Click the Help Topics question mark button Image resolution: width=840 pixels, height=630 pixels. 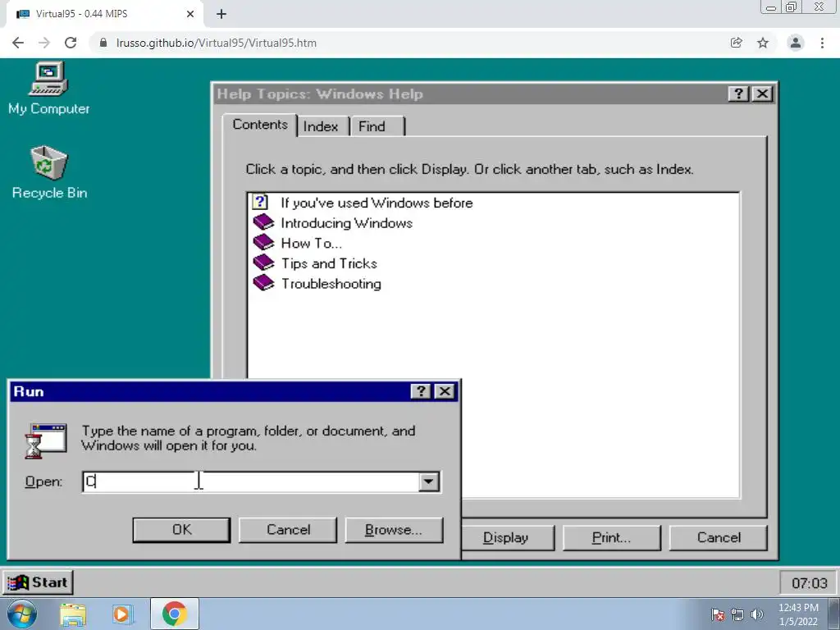739,94
